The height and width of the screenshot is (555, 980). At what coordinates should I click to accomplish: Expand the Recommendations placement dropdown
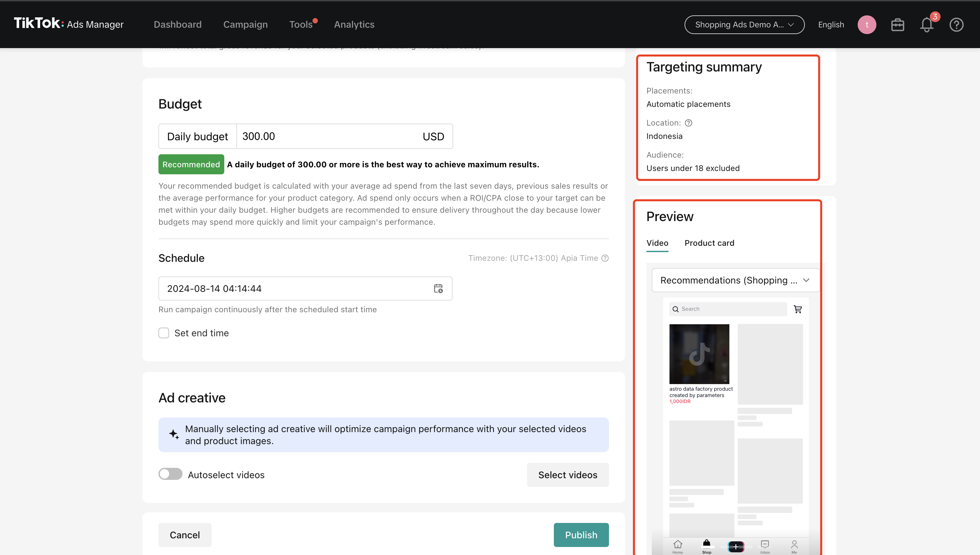(735, 280)
